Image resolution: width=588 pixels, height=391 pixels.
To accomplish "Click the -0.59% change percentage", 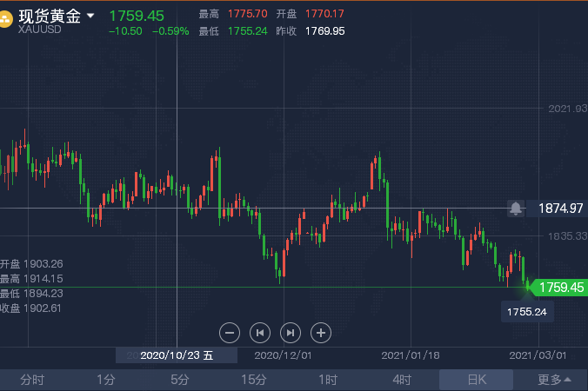I will [x=170, y=31].
